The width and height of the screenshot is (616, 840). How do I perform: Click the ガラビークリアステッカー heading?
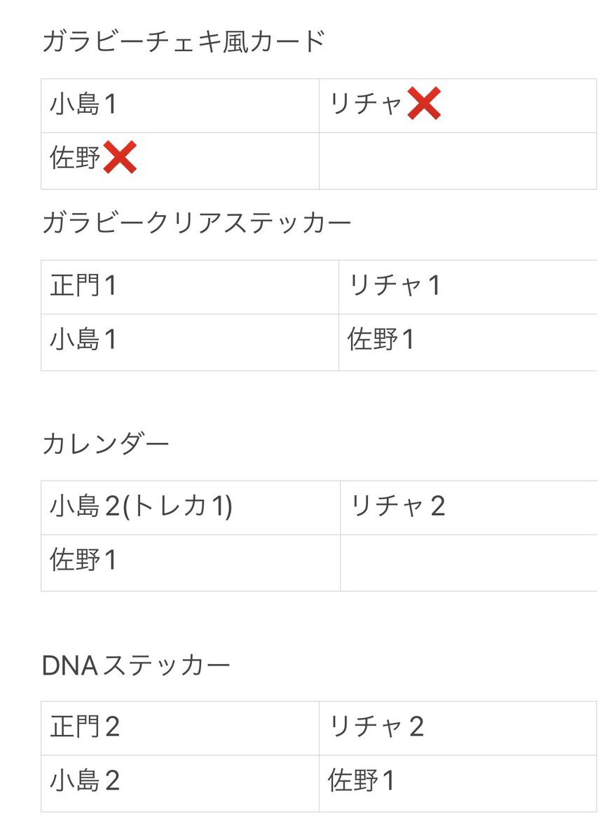197,222
